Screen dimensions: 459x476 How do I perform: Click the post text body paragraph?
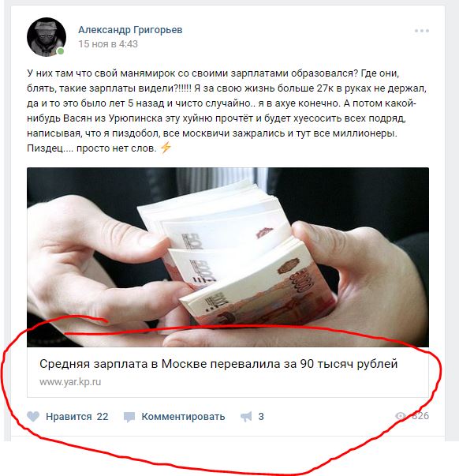[x=227, y=111]
